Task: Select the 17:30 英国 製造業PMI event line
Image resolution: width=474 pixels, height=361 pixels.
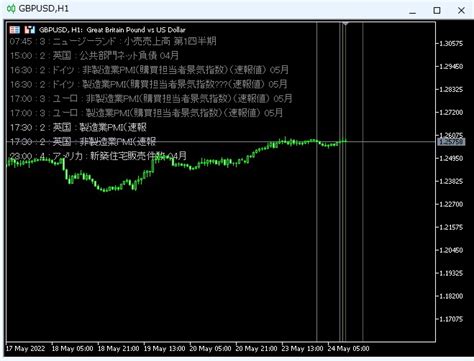Action: [78, 127]
